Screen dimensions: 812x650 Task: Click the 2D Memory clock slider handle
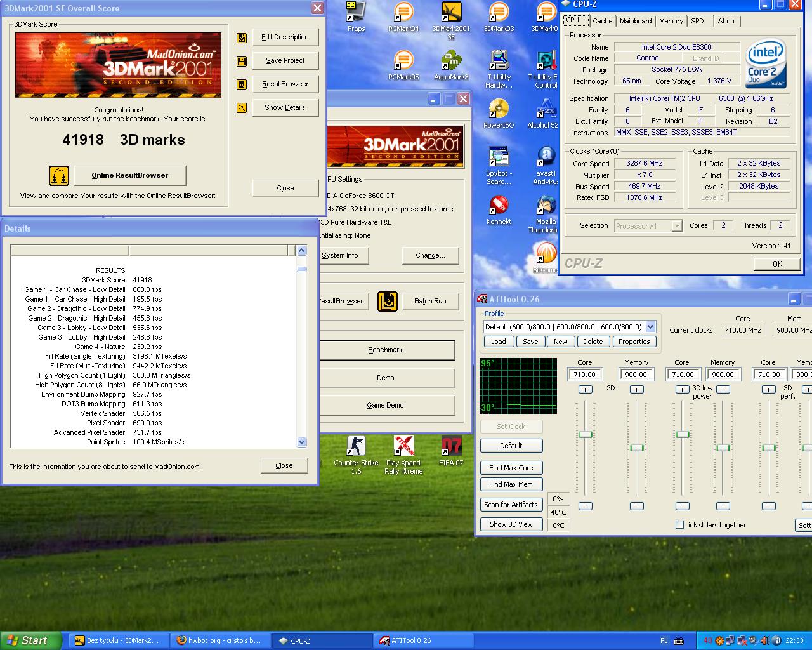click(x=637, y=448)
